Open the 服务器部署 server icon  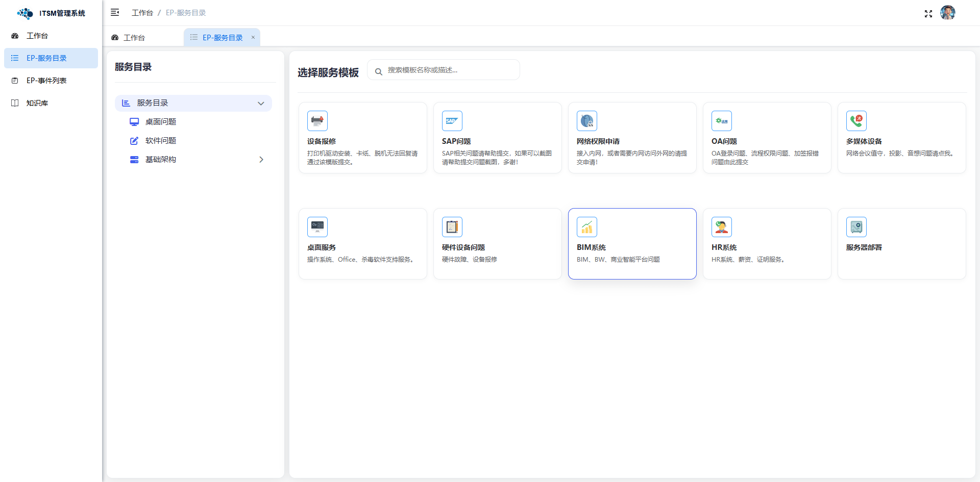[856, 227]
